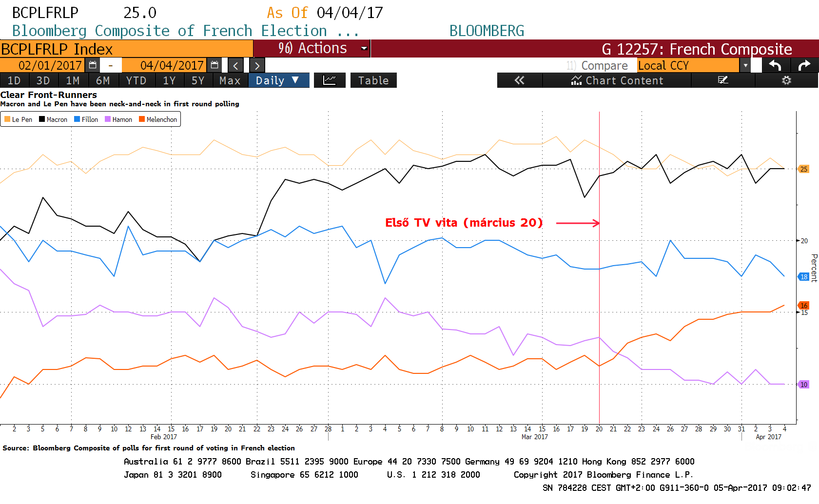Select the 6M range tab
The height and width of the screenshot is (504, 819).
coord(102,80)
